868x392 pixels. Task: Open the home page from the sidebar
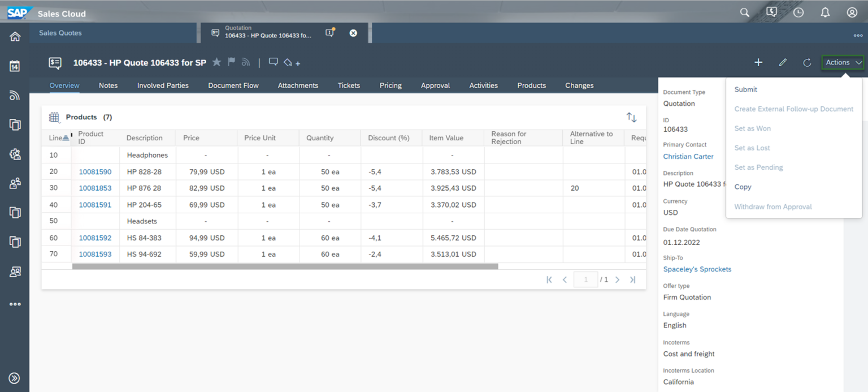coord(15,35)
